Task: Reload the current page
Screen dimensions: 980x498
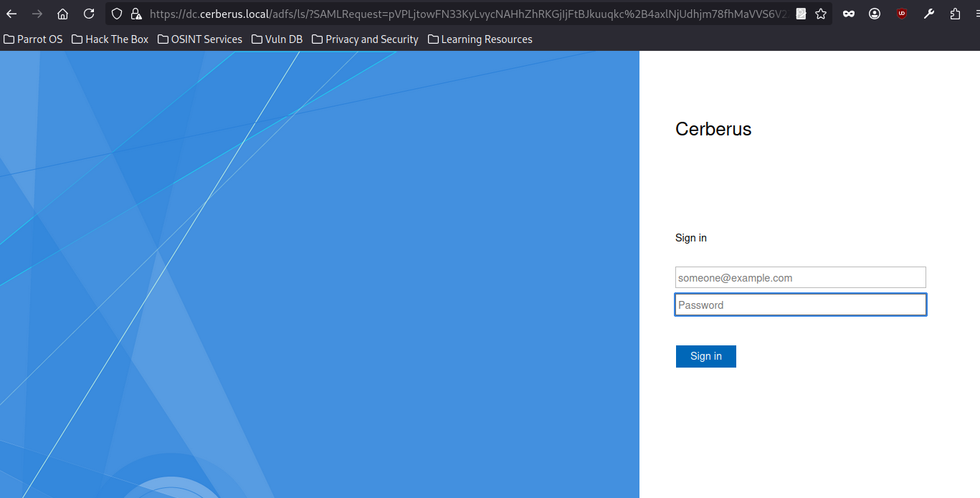Action: pyautogui.click(x=89, y=14)
